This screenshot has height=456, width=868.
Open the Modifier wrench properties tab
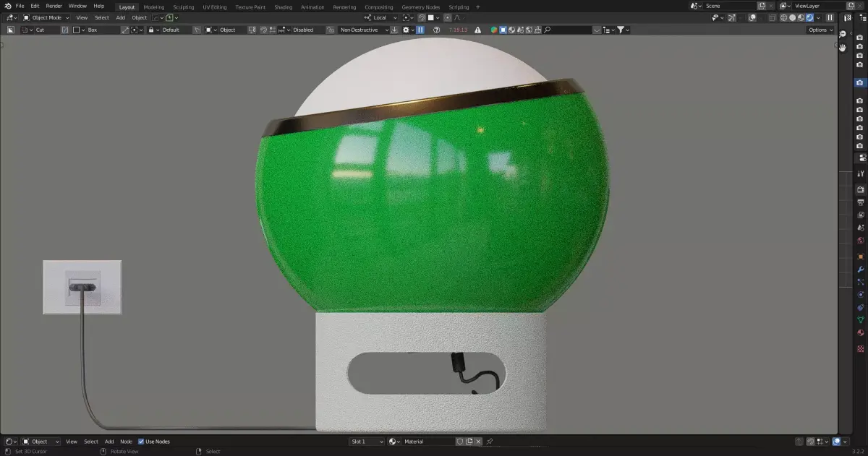(x=861, y=269)
